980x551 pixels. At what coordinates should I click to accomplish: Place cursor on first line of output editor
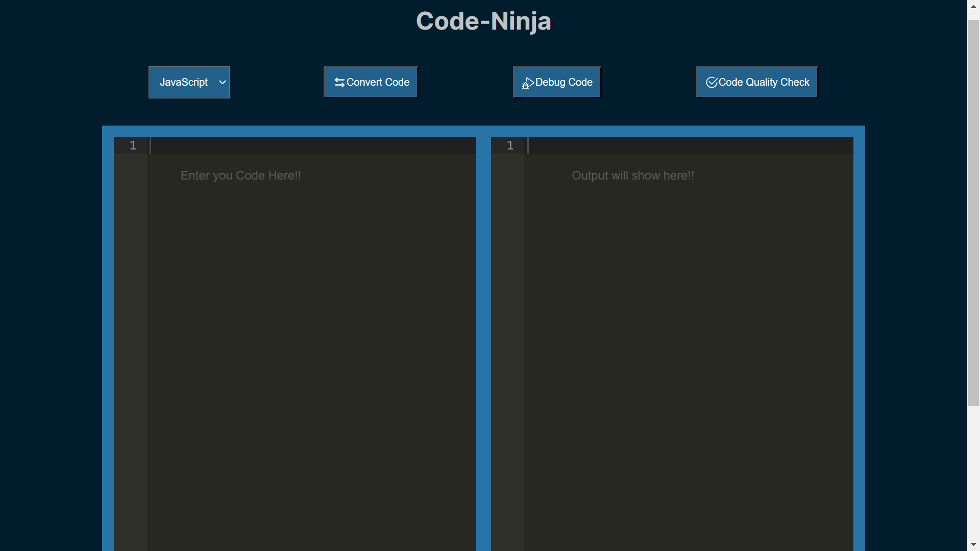pos(689,146)
